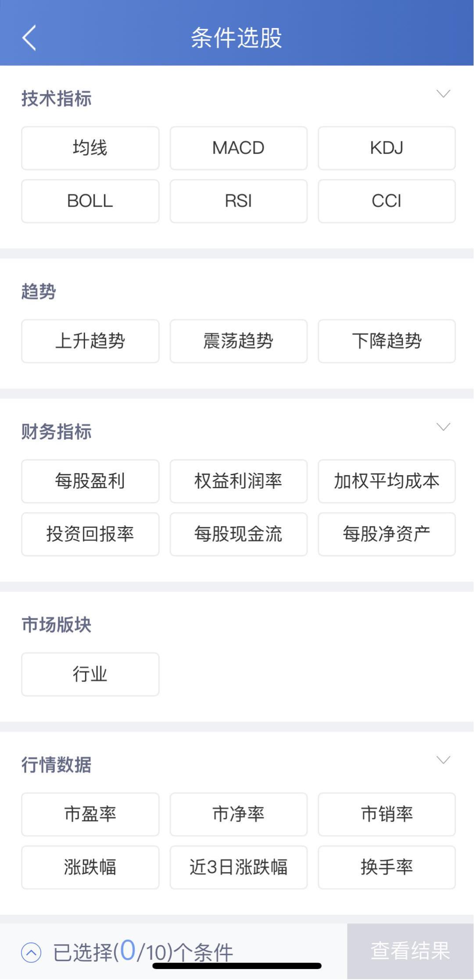Collapse the 技术指标 section chevron
The height and width of the screenshot is (980, 474).
(443, 93)
